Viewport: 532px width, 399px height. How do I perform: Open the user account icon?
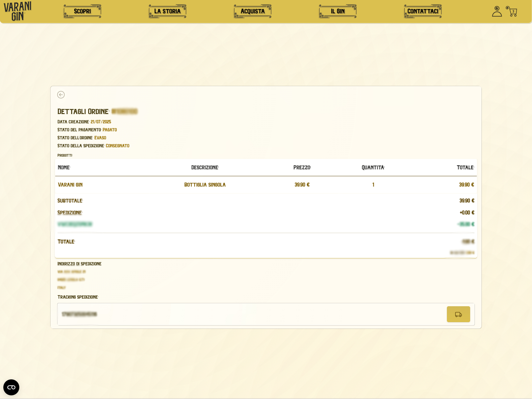(497, 11)
